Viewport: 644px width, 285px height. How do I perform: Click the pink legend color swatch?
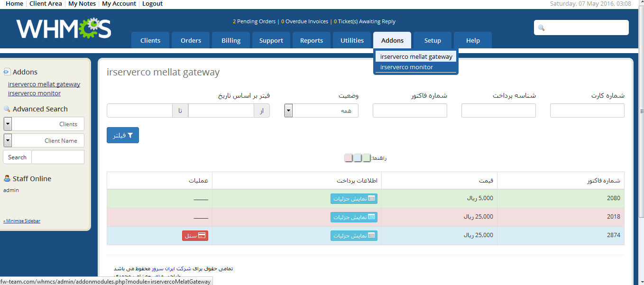pyautogui.click(x=349, y=158)
